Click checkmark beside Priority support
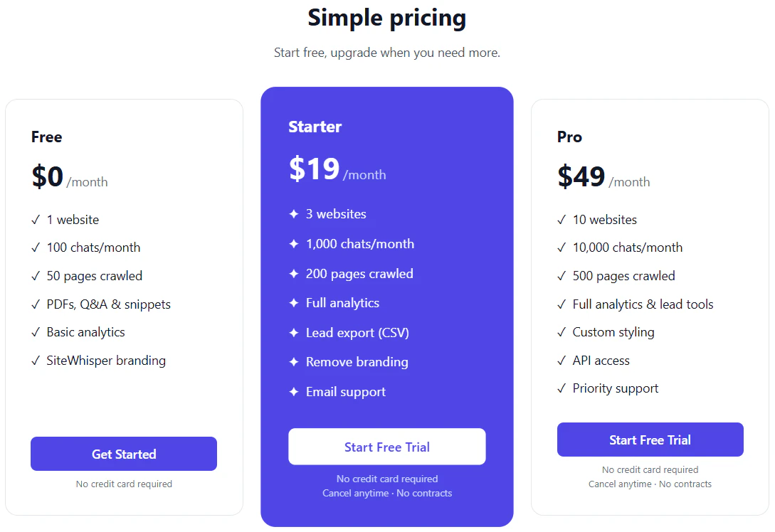This screenshot has height=532, width=775. pyautogui.click(x=561, y=388)
